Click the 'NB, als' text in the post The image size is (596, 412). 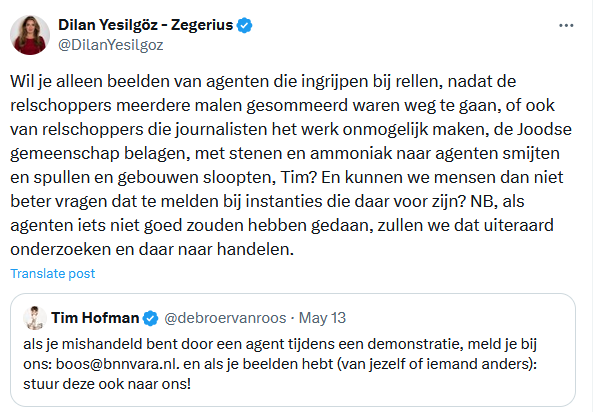tap(497, 201)
